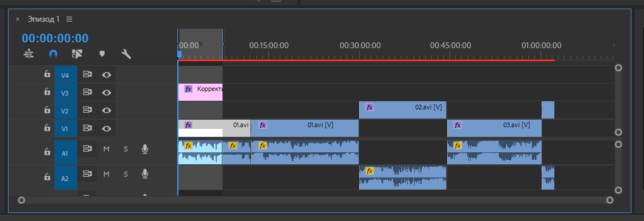Enable voice-over record on A2
644x221 pixels.
(145, 174)
